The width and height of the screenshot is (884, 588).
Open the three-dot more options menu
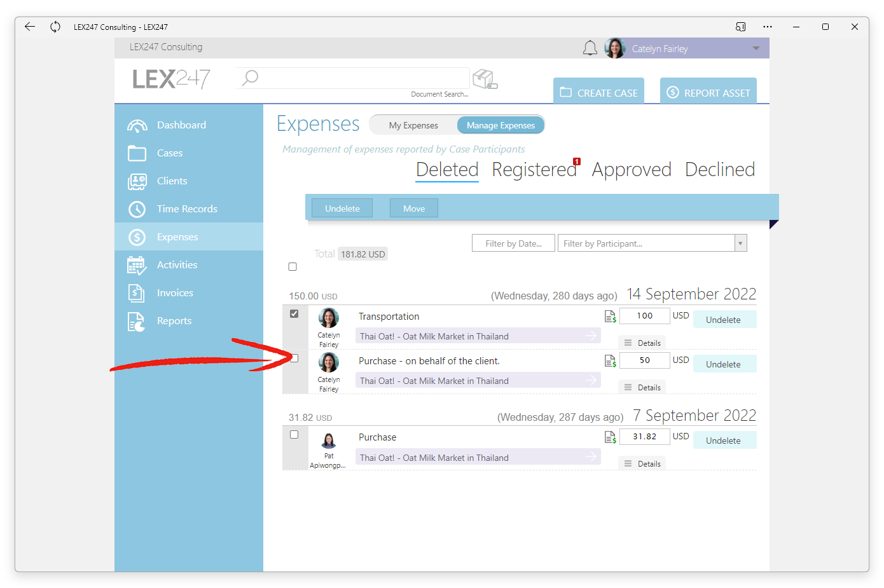(x=768, y=27)
